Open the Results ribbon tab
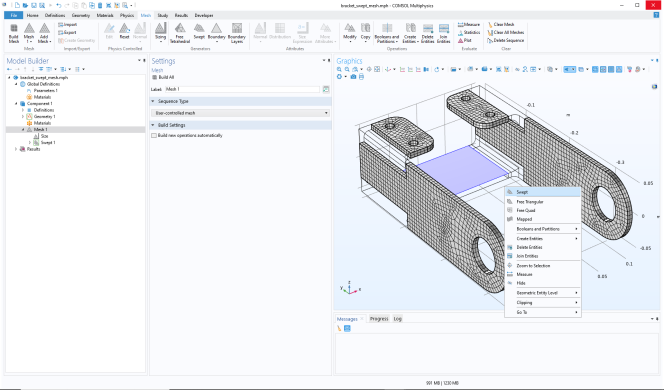Image resolution: width=664 pixels, height=390 pixels. [181, 15]
